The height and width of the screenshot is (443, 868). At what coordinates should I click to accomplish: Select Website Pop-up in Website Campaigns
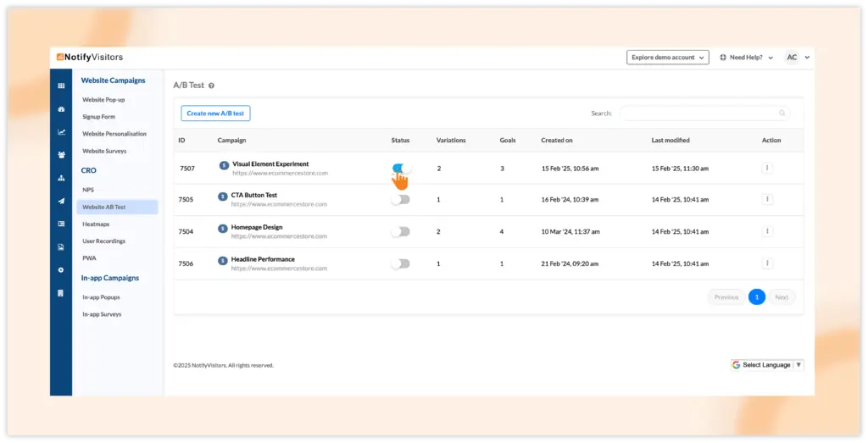(103, 100)
